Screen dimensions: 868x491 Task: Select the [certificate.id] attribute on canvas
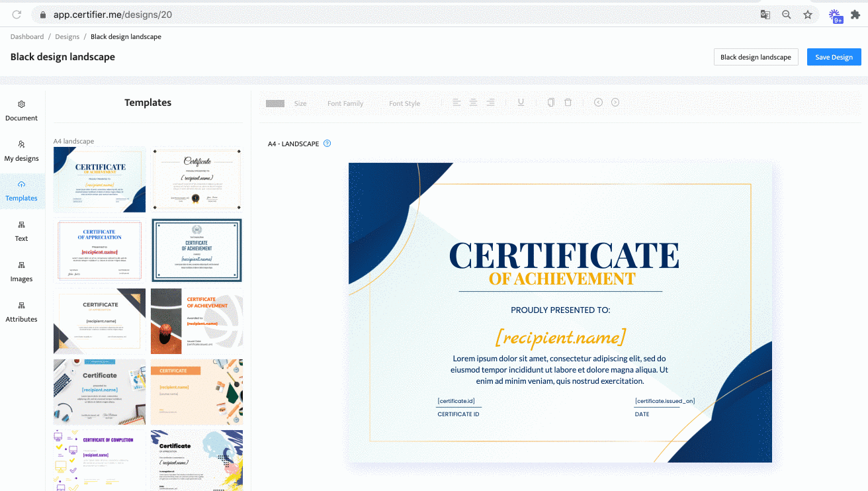pyautogui.click(x=456, y=401)
